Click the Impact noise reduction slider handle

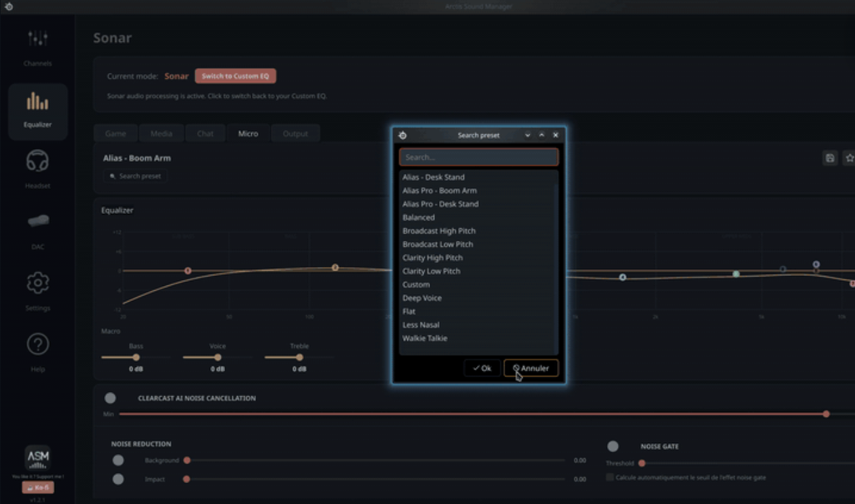tap(186, 479)
